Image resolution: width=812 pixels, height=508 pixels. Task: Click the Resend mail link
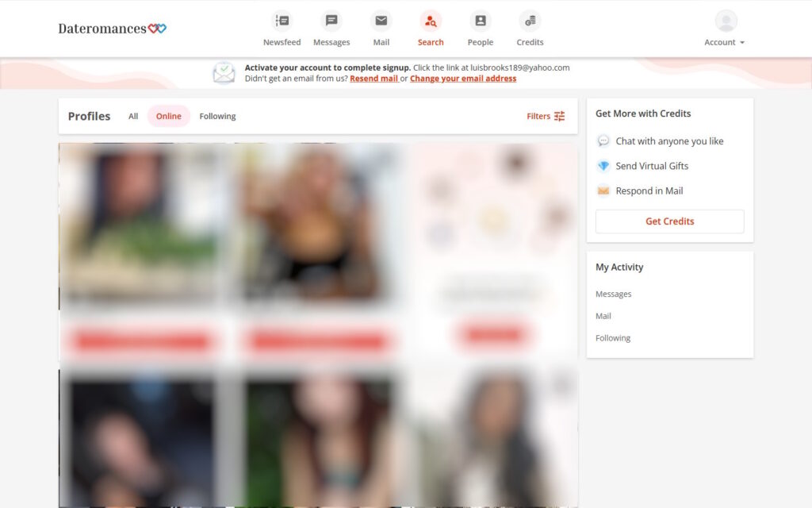[373, 79]
